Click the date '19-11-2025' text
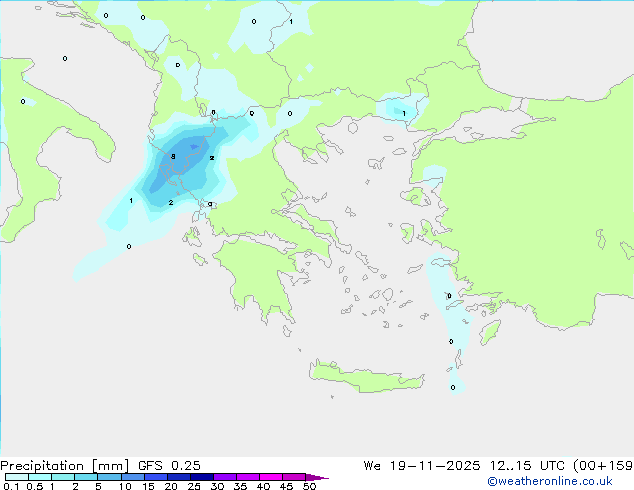Image resolution: width=634 pixels, height=490 pixels. pyautogui.click(x=435, y=466)
